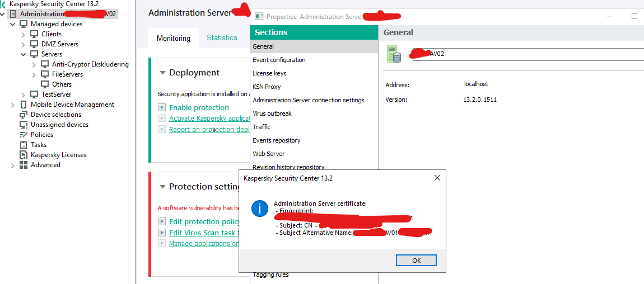Click the FileServers group icon
This screenshot has height=284, width=644.
click(x=45, y=74)
